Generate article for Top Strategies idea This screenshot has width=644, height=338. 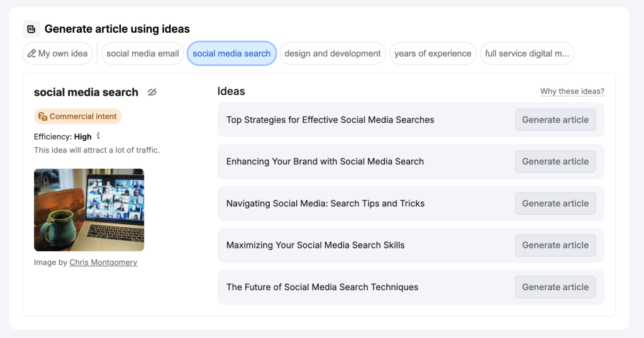pyautogui.click(x=555, y=120)
